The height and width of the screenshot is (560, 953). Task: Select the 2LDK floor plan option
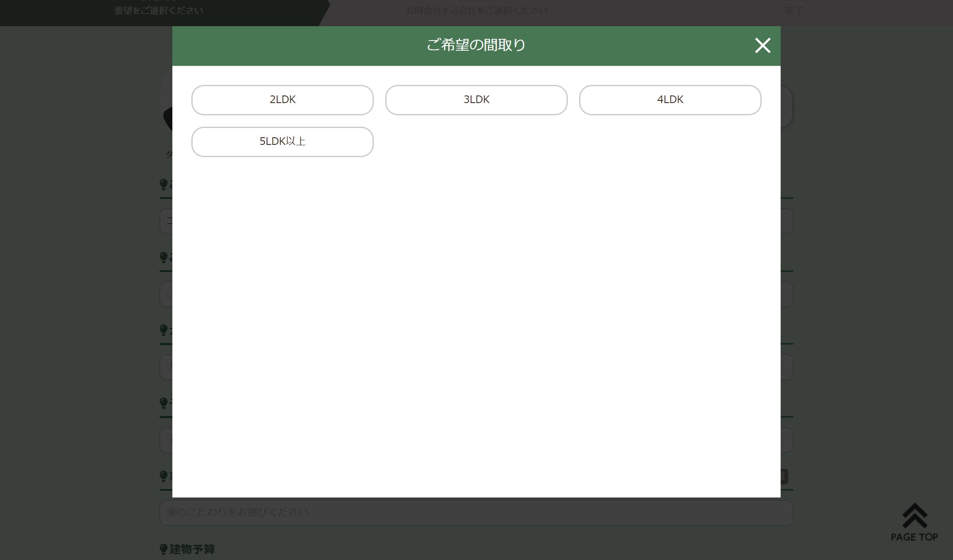(x=282, y=100)
